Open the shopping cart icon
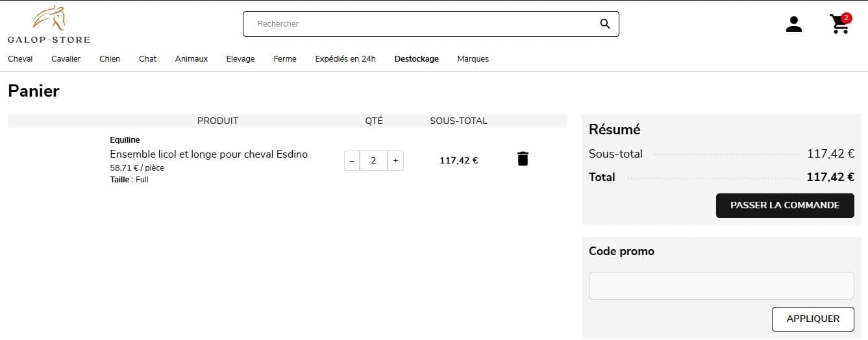 click(x=839, y=24)
